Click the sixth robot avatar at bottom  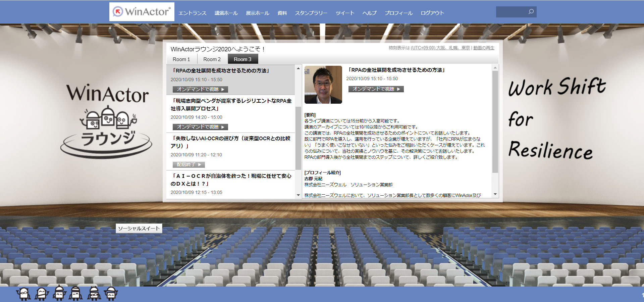point(111,294)
